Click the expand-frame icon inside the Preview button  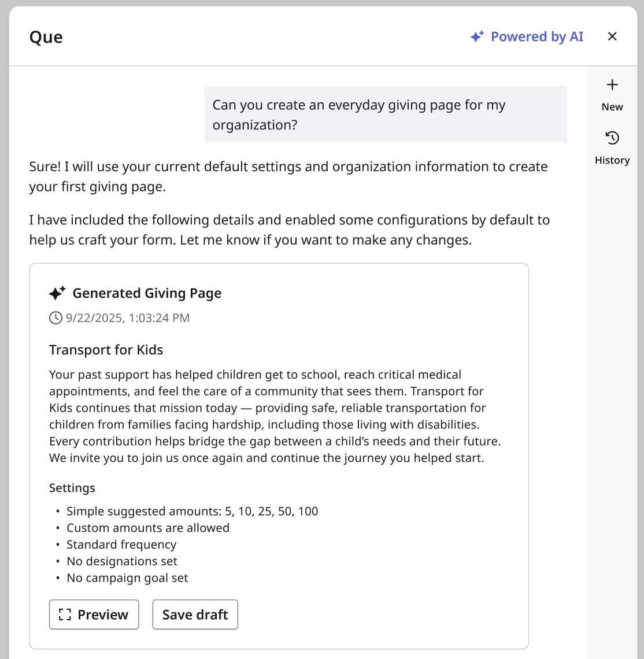click(65, 614)
